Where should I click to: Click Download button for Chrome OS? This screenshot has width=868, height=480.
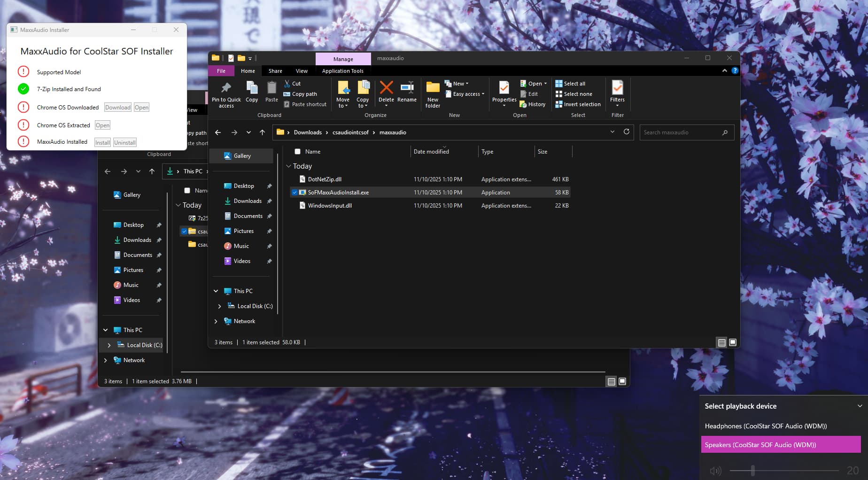coord(117,108)
